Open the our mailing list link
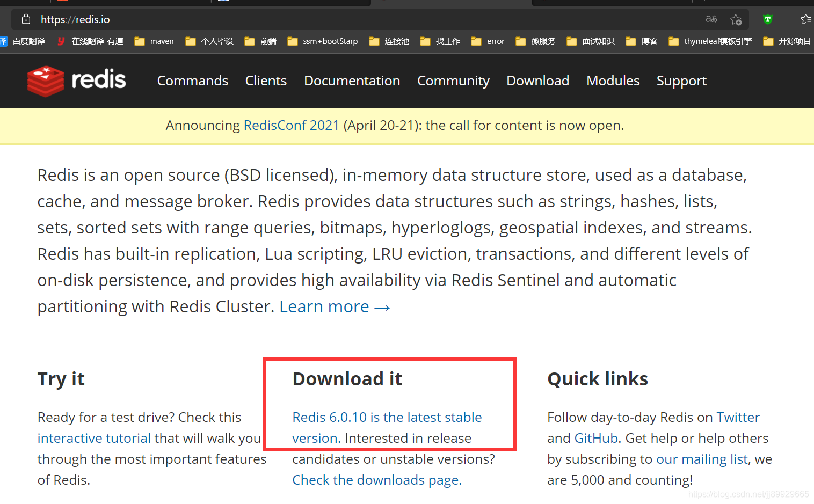This screenshot has height=504, width=814. pyautogui.click(x=702, y=459)
